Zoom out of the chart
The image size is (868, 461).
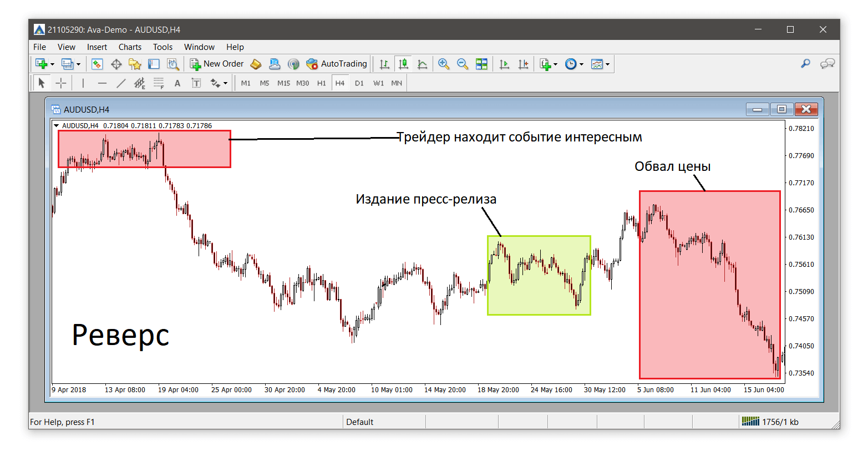(x=463, y=64)
